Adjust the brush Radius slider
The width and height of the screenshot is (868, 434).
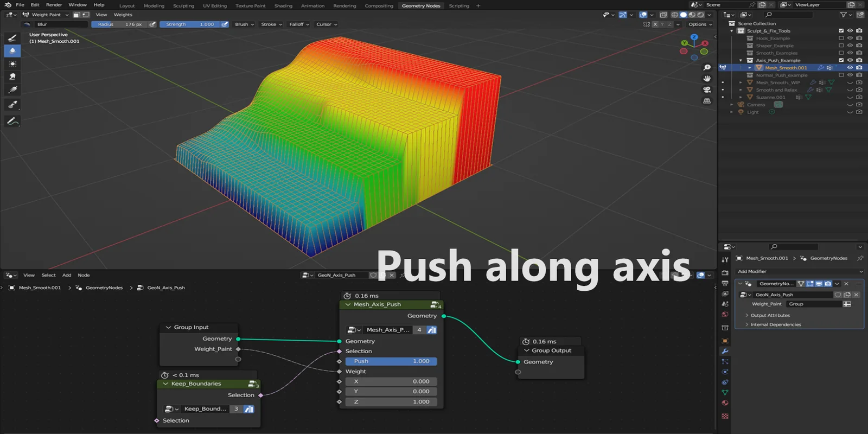point(119,24)
